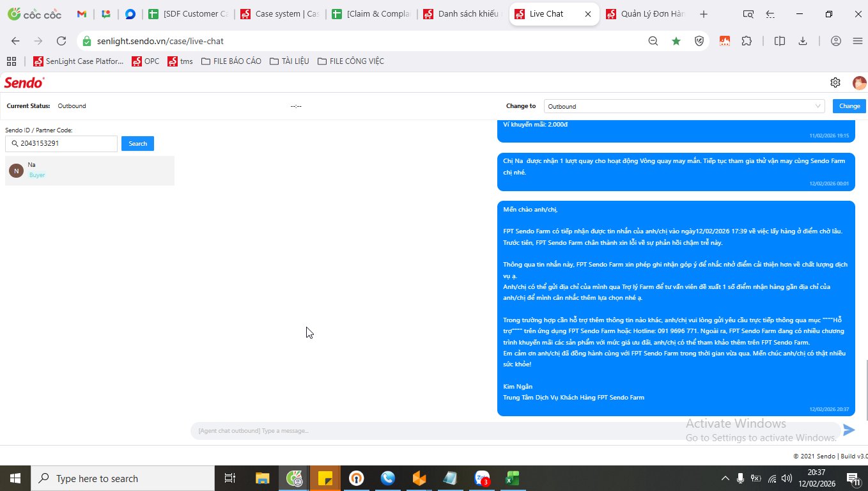The image size is (868, 491).
Task: Open Windows notification center
Action: [x=853, y=478]
